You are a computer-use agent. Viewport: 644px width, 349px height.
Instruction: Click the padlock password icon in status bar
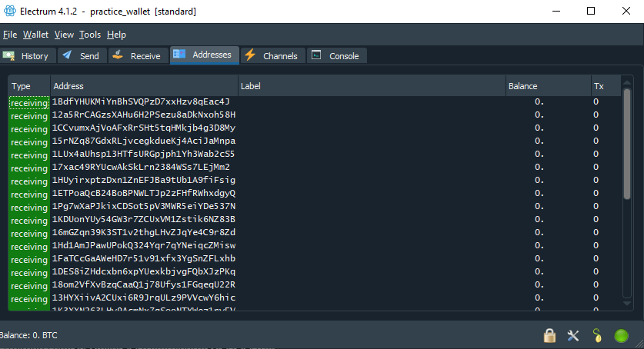pyautogui.click(x=549, y=335)
